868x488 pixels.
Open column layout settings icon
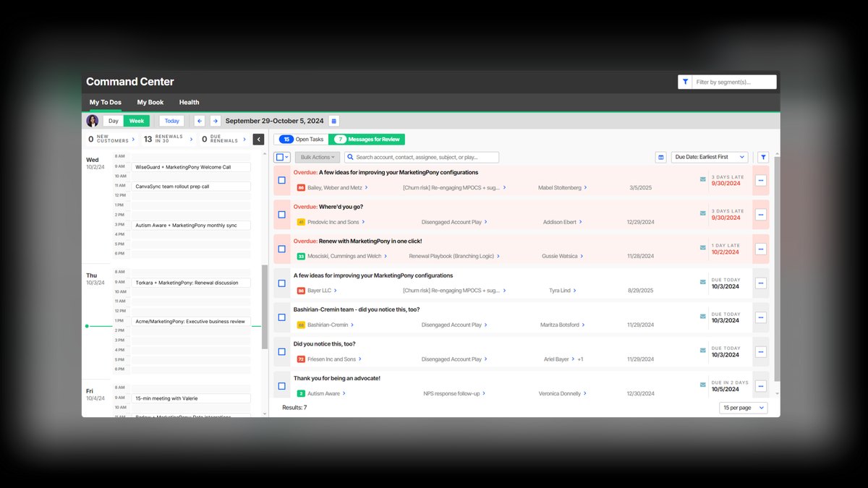click(x=660, y=157)
